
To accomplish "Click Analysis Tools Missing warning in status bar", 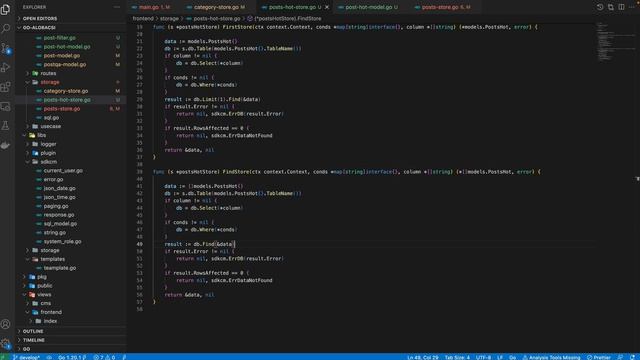I will pos(551,357).
